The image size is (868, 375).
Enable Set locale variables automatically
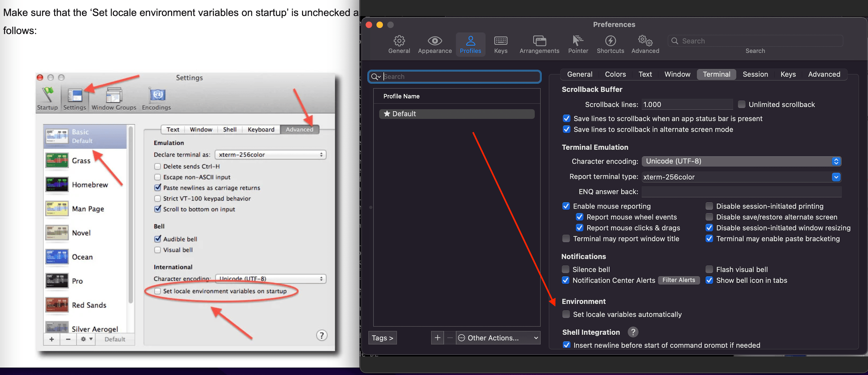[x=566, y=314]
